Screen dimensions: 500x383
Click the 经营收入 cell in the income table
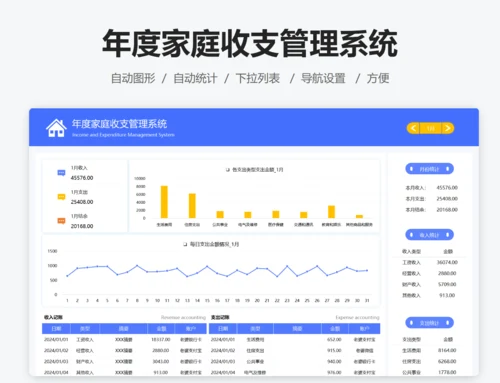[x=85, y=351]
